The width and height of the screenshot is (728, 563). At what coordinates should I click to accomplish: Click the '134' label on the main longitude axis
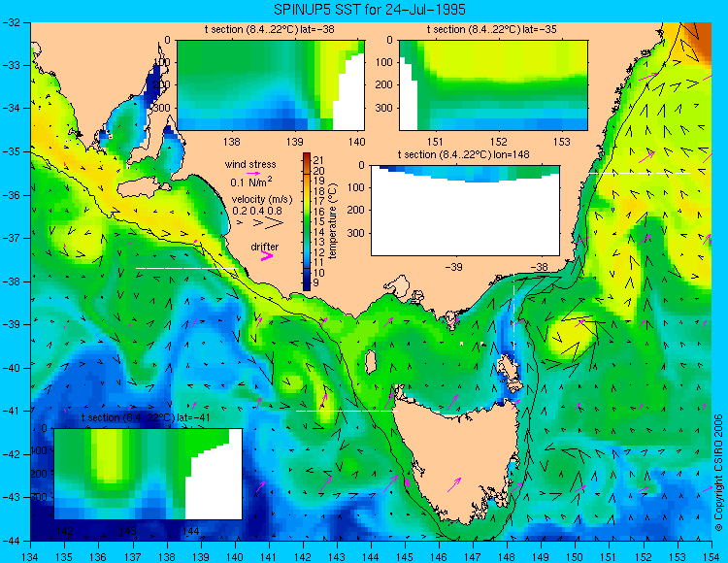(x=31, y=557)
